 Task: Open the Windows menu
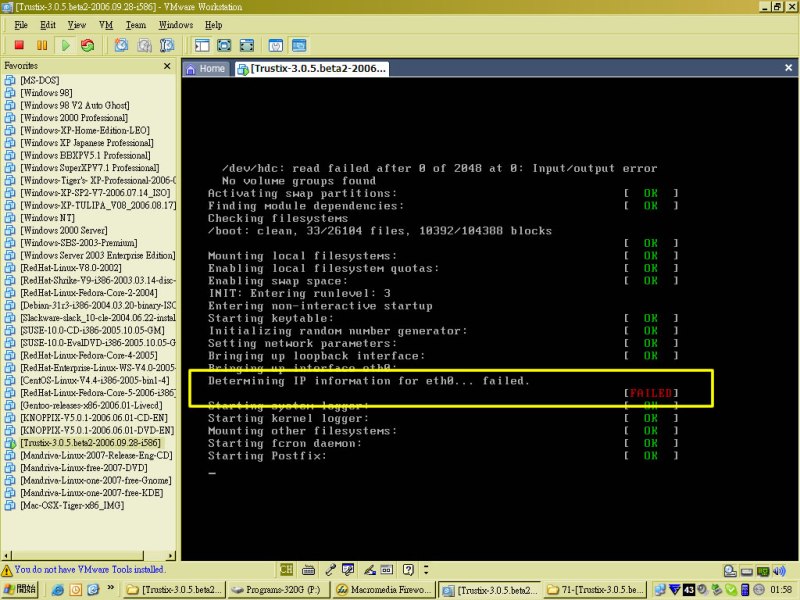(176, 25)
